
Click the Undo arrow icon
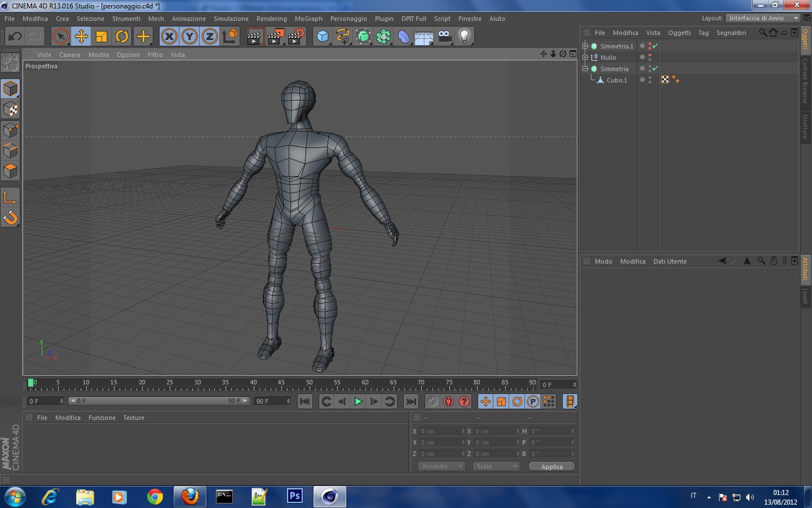coord(15,37)
